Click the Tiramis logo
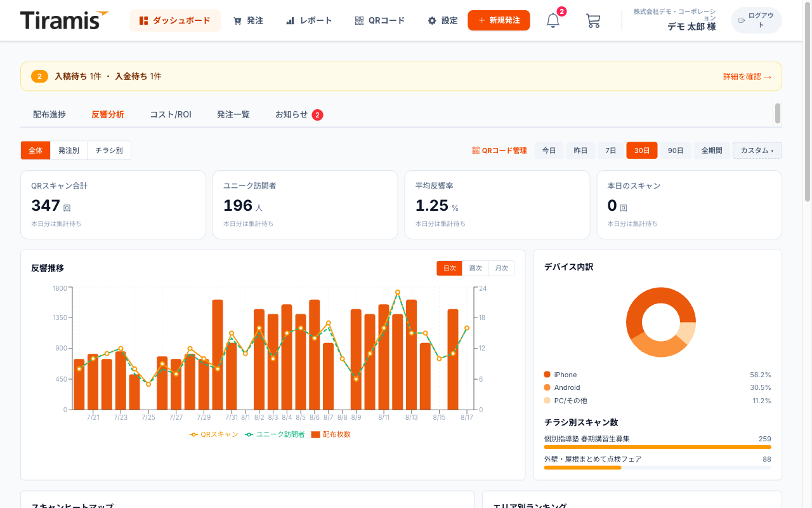812x508 pixels. click(x=64, y=20)
